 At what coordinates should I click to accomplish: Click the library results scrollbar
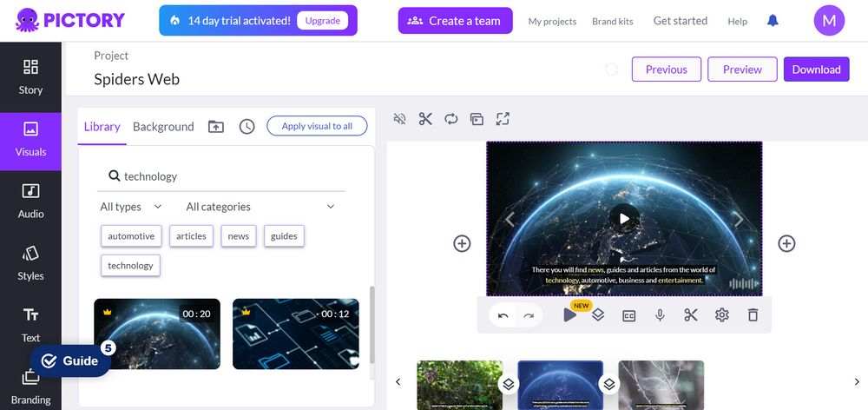coord(372,325)
